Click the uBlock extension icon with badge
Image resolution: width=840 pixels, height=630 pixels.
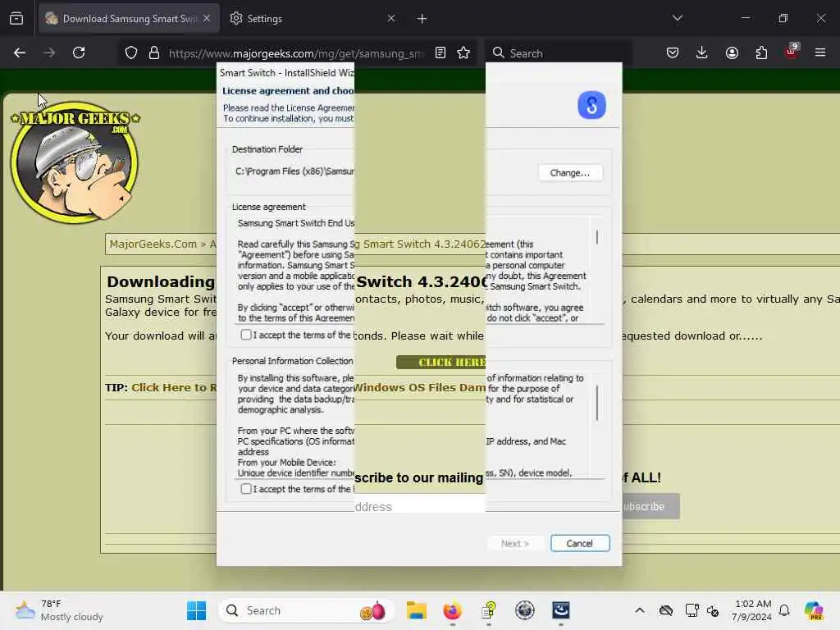[792, 52]
